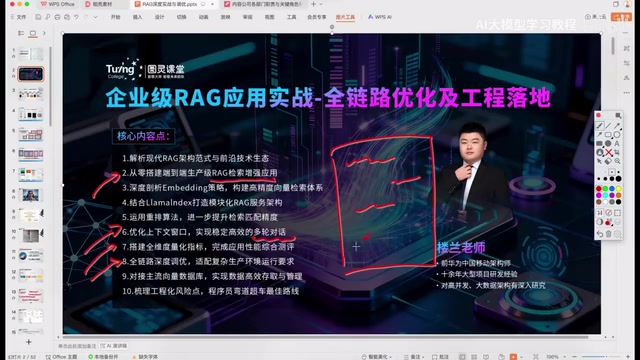Click the save icon in quick toolbar
Image resolution: width=640 pixels, height=360 pixels.
pyautogui.click(x=38, y=17)
